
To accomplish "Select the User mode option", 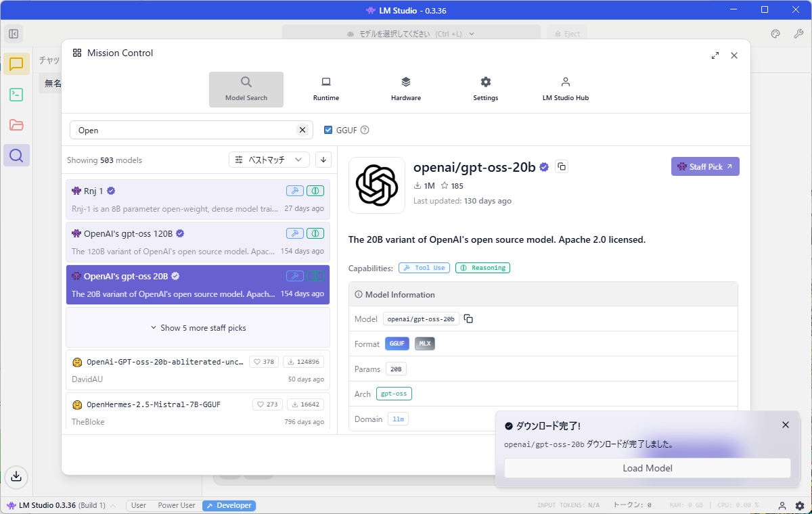I will point(139,505).
